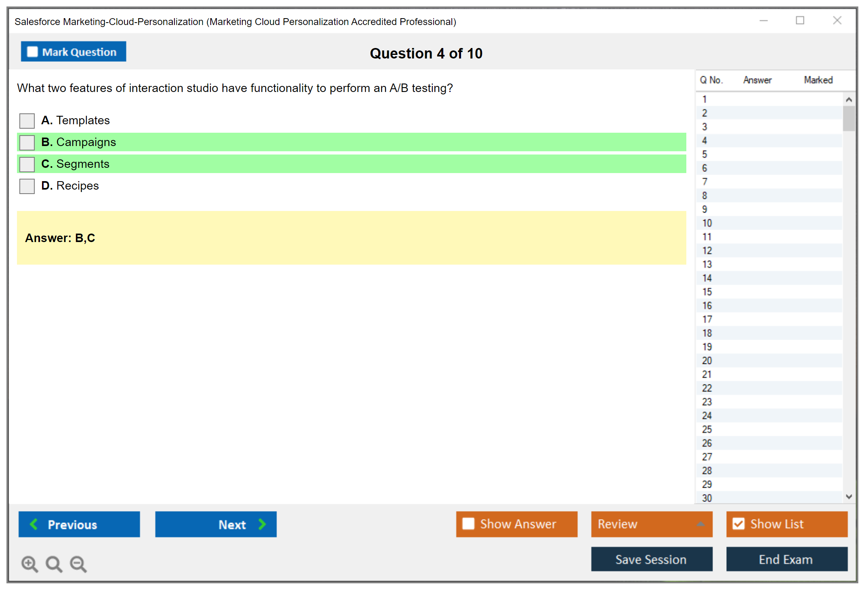This screenshot has width=868, height=593.
Task: Check the option D Recipes checkbox
Action: 27,186
